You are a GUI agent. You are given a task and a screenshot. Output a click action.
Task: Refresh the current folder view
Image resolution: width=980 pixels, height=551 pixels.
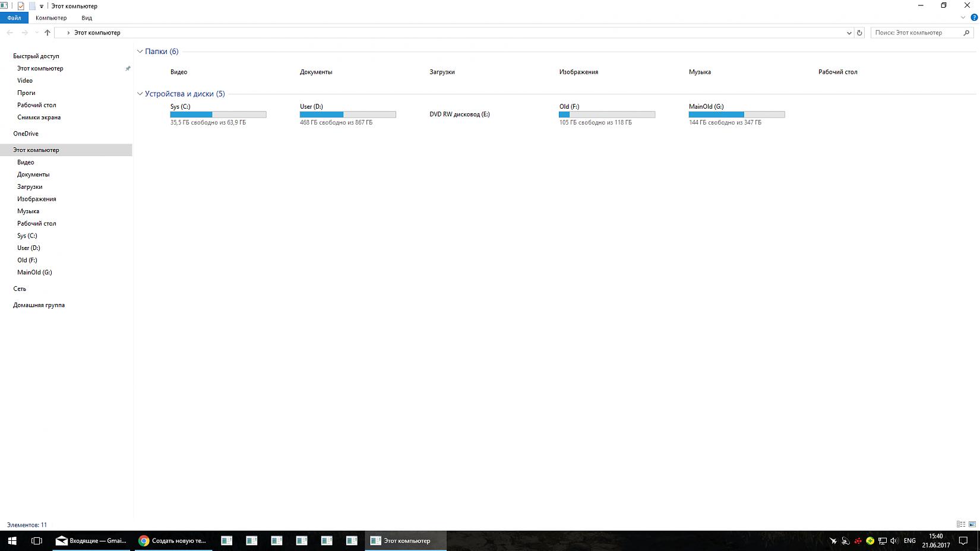[859, 33]
